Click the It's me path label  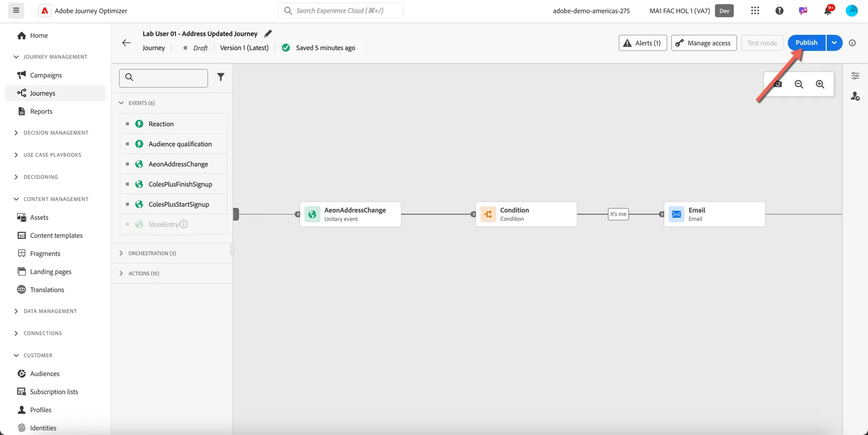point(618,214)
